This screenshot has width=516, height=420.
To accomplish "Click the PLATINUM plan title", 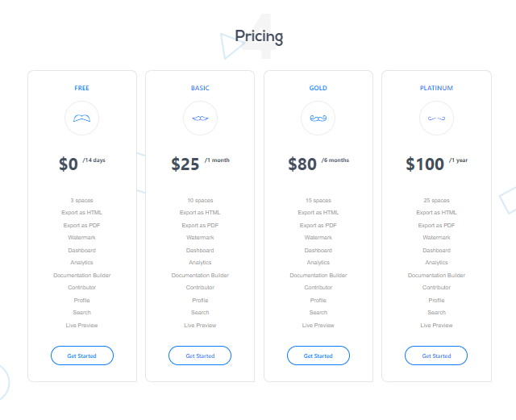I will 436,88.
